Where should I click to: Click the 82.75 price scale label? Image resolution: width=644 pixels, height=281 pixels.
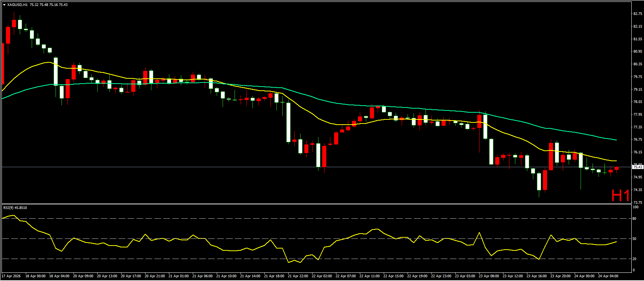tap(637, 14)
